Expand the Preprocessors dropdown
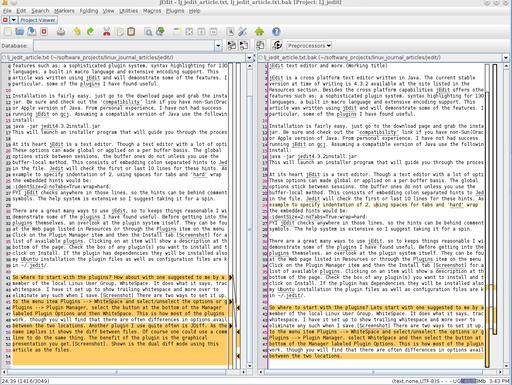 point(309,45)
